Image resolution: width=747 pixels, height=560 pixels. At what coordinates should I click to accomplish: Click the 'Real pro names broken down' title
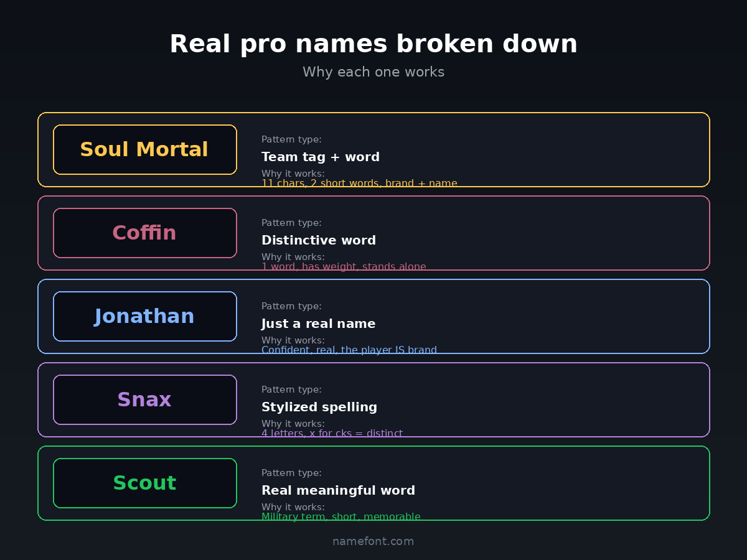coord(374,44)
